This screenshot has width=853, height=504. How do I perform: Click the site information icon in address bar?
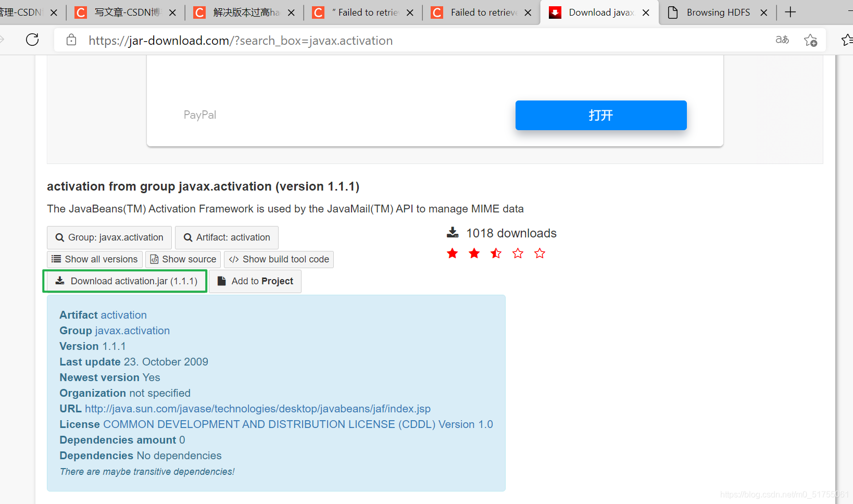coord(71,40)
